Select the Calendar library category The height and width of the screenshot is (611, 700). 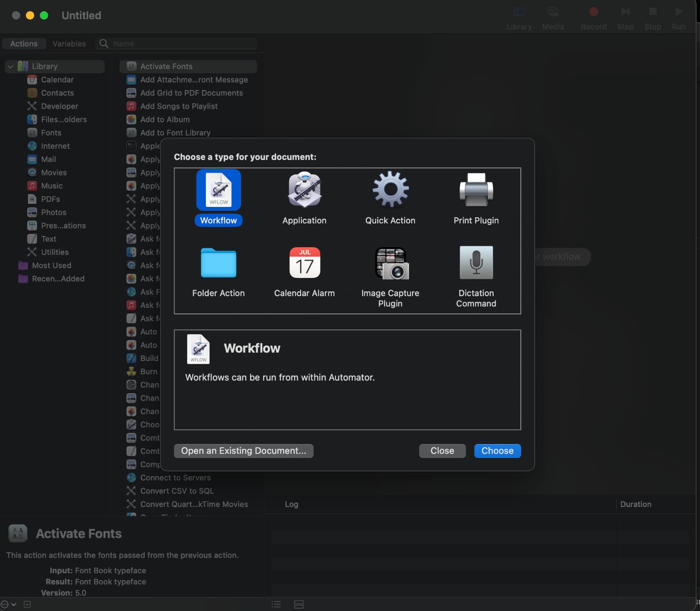[58, 80]
